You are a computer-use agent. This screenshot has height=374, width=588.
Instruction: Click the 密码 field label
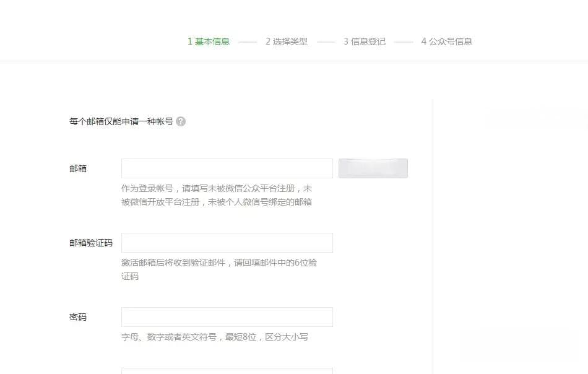click(78, 317)
